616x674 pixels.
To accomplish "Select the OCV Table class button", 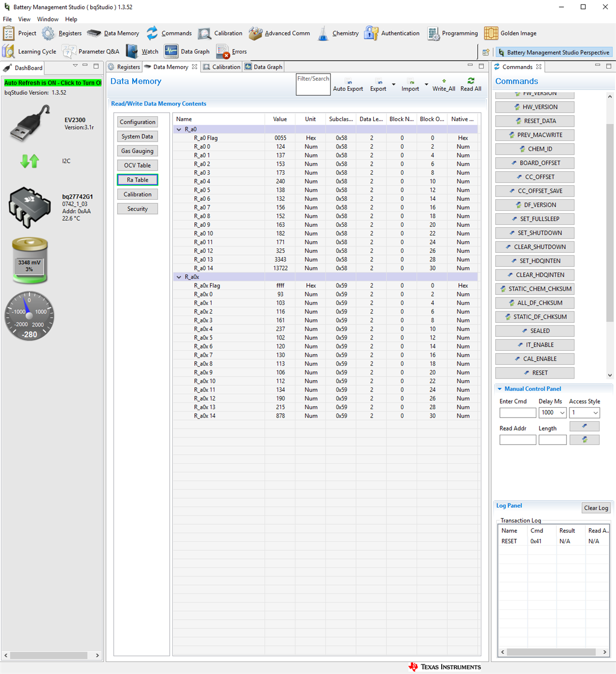I will [138, 165].
